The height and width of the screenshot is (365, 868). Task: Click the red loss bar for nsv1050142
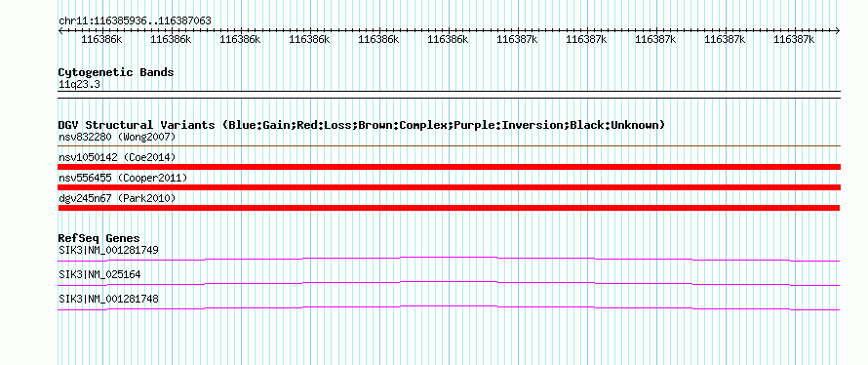tap(449, 167)
